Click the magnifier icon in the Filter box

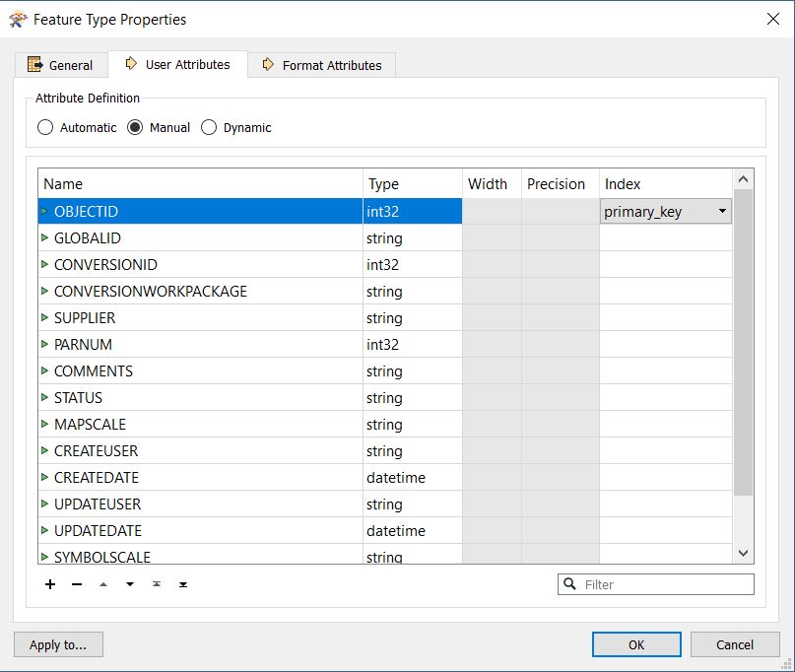pyautogui.click(x=570, y=584)
